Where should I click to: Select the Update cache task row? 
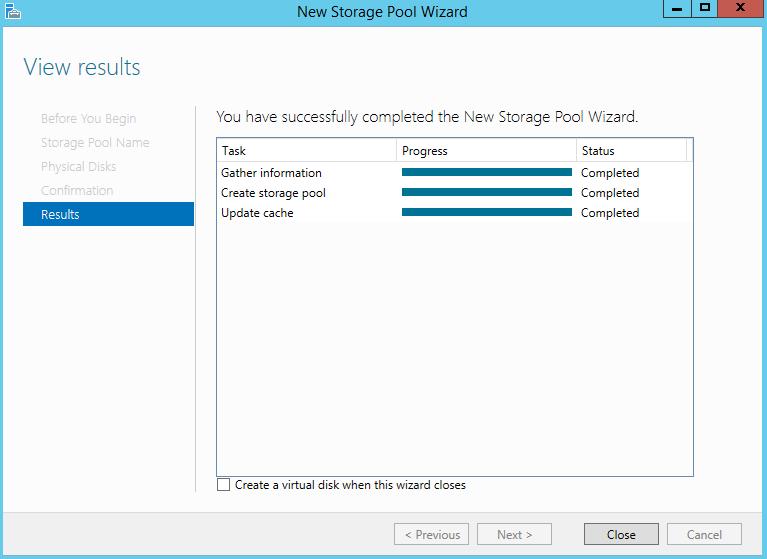[454, 213]
